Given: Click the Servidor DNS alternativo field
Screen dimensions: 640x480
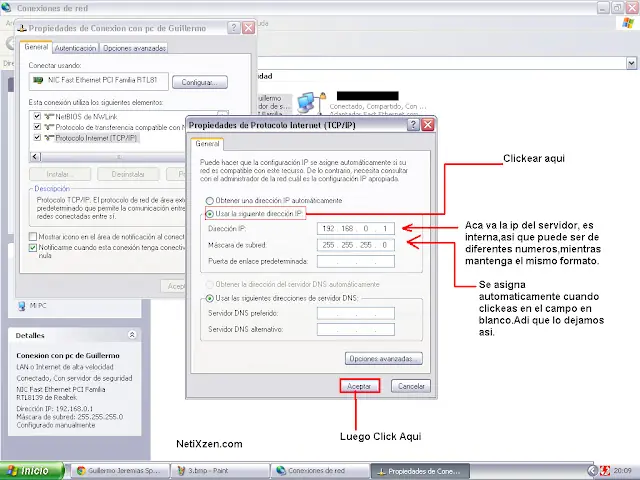Looking at the screenshot, I should [356, 329].
